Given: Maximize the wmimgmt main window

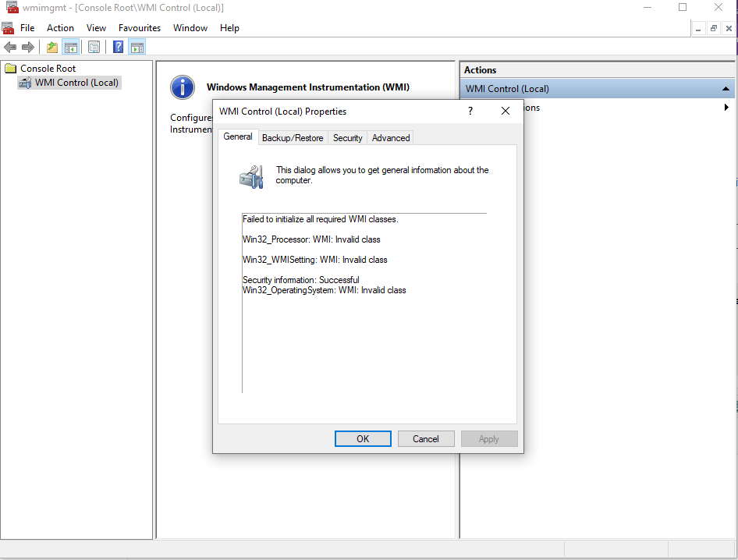Looking at the screenshot, I should [x=683, y=7].
